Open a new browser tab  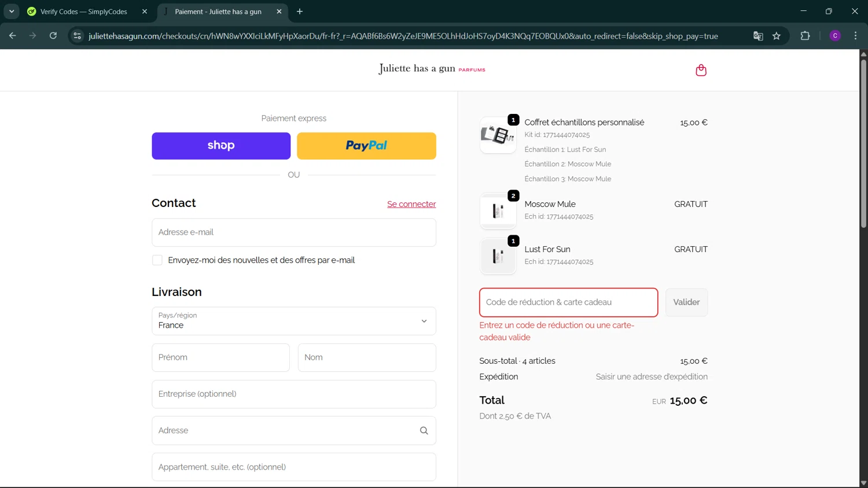pos(300,12)
